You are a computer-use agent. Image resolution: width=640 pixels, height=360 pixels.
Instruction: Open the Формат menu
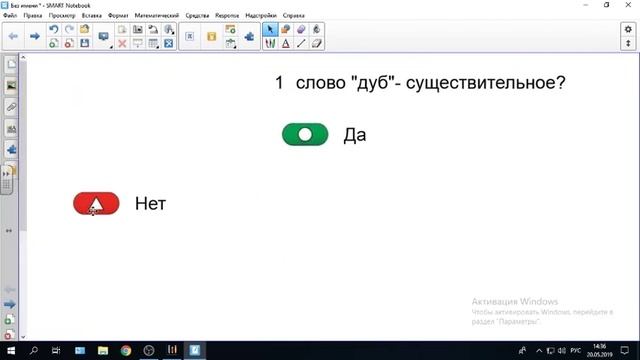click(118, 16)
